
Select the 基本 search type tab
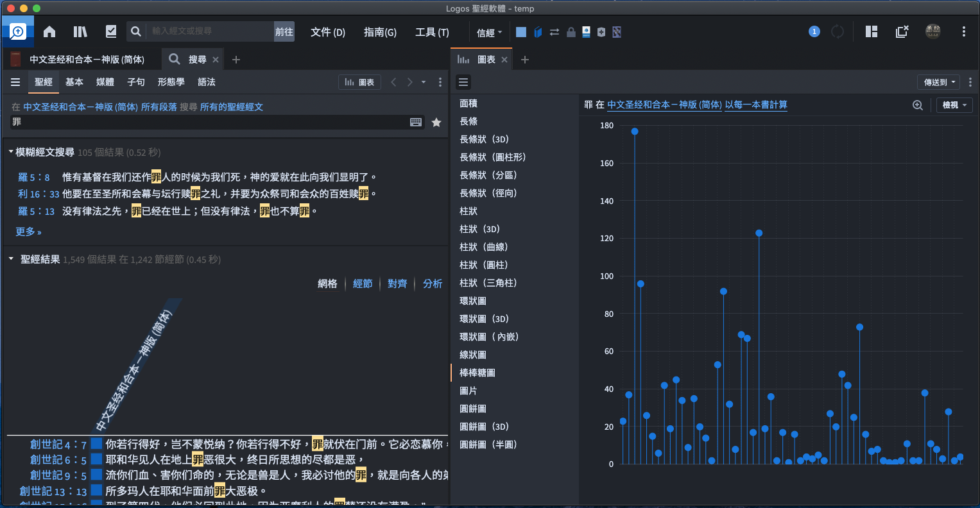74,82
